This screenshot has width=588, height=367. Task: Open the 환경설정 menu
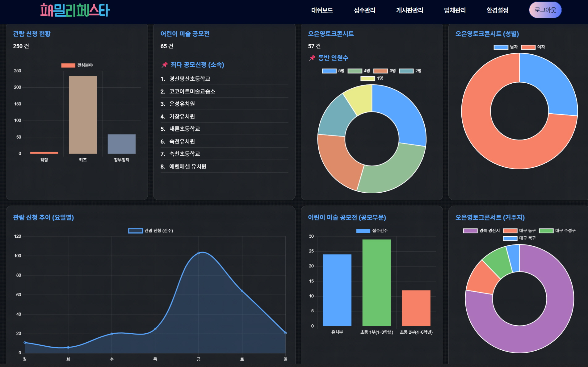pyautogui.click(x=497, y=10)
